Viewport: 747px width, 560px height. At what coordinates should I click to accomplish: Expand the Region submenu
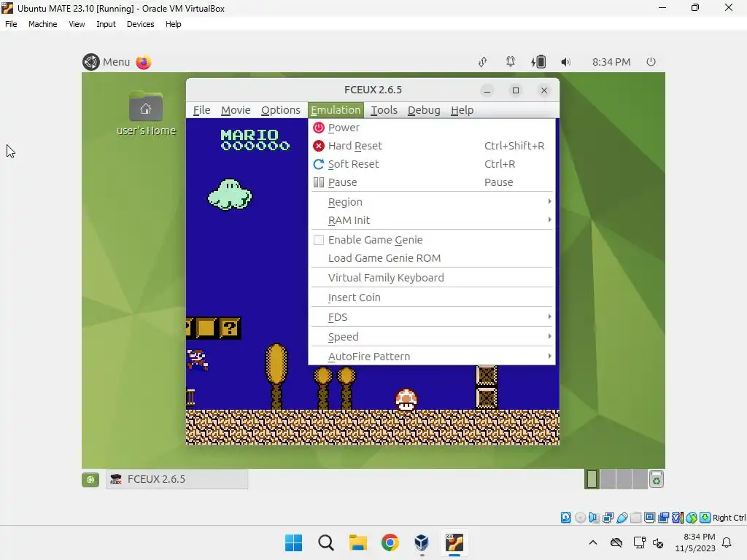(432, 202)
